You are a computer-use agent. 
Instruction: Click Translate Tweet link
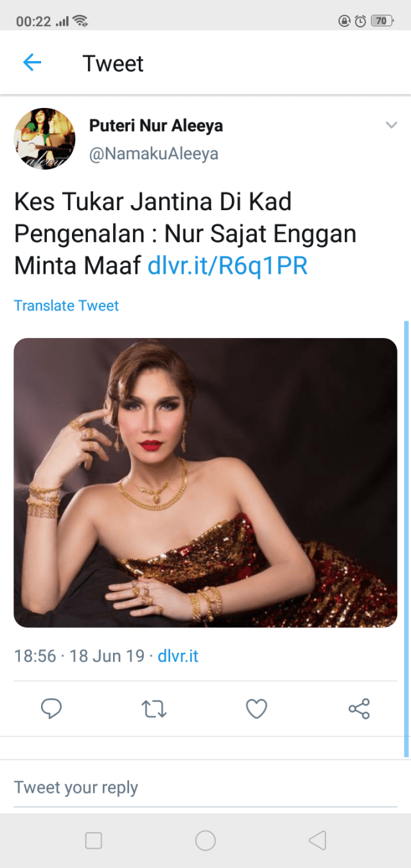(x=67, y=305)
